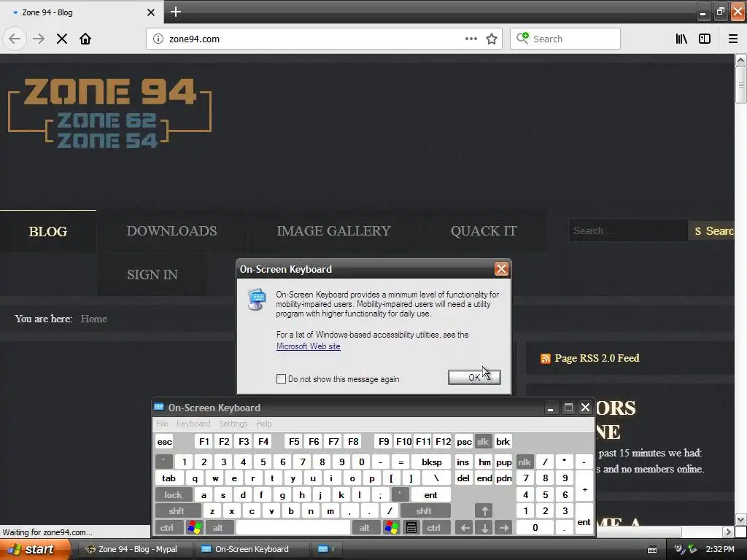Image resolution: width=747 pixels, height=560 pixels.
Task: Click the down arrow key
Action: pyautogui.click(x=484, y=528)
